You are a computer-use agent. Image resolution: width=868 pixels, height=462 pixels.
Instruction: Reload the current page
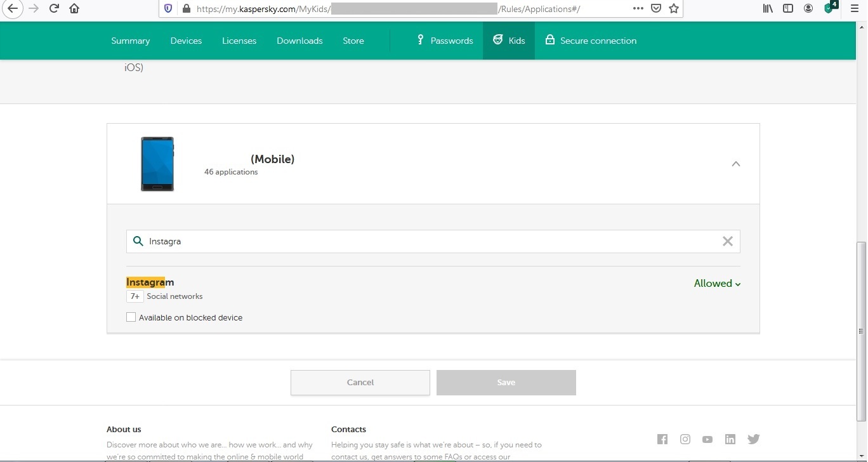[55, 9]
